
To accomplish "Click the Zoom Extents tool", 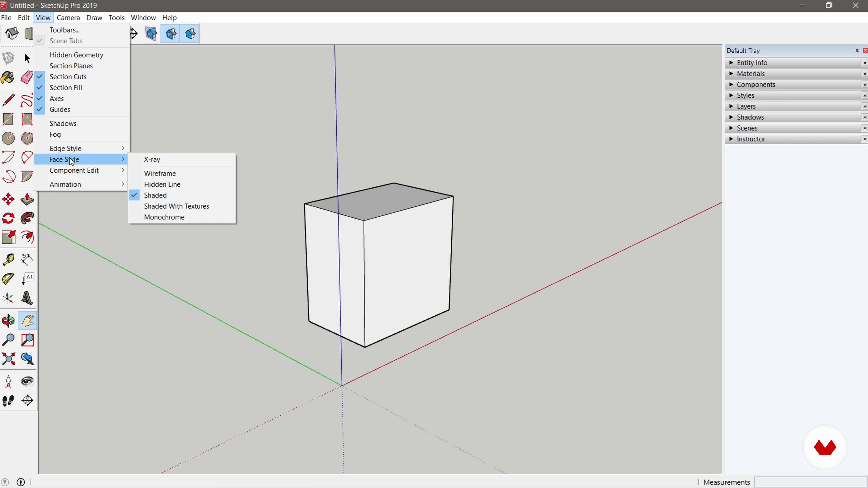I will click(x=8, y=359).
